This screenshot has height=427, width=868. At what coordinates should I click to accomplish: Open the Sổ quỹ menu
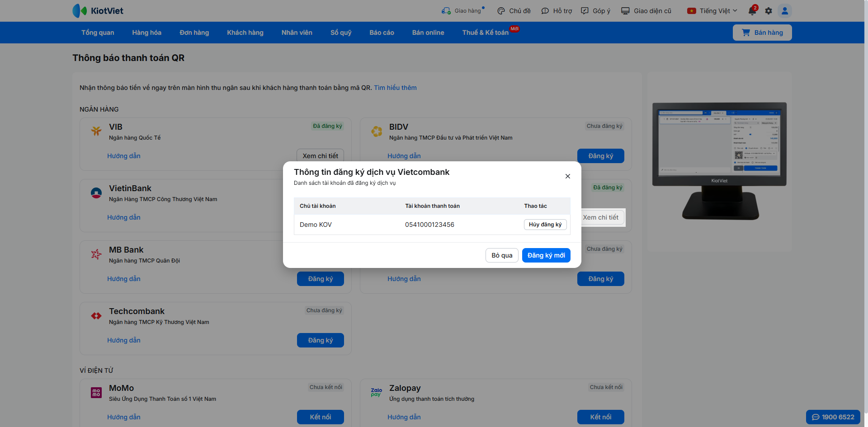[341, 33]
